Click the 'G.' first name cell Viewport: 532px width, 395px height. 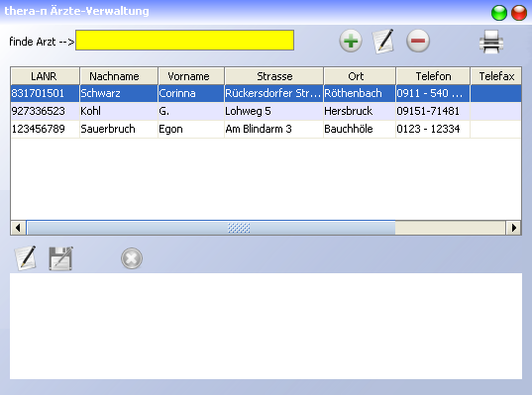(190, 111)
